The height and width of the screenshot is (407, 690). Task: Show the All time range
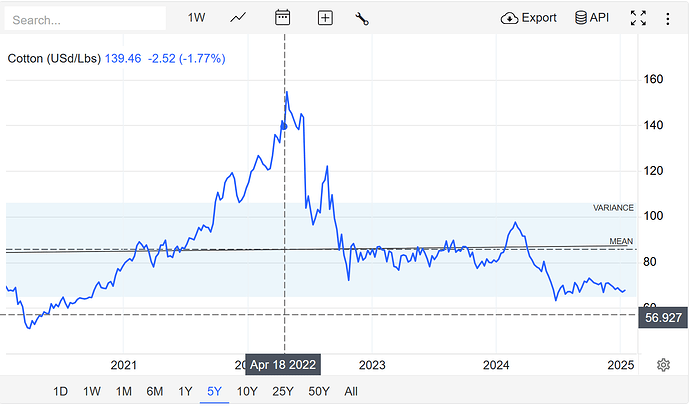(x=351, y=391)
